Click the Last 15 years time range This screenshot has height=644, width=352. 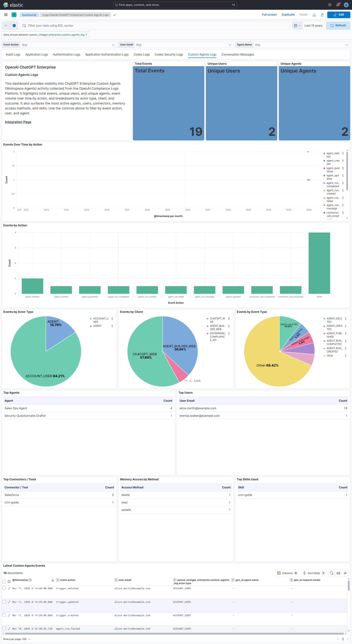[x=313, y=25]
